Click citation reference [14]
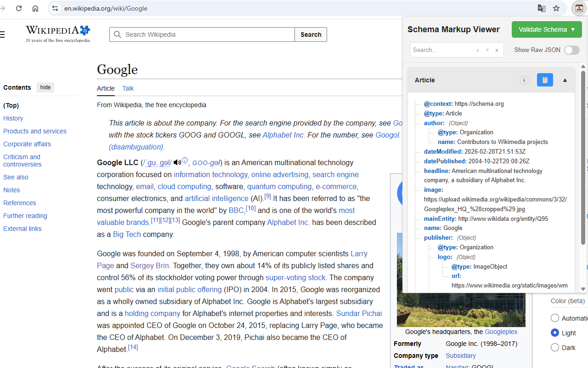 133,347
